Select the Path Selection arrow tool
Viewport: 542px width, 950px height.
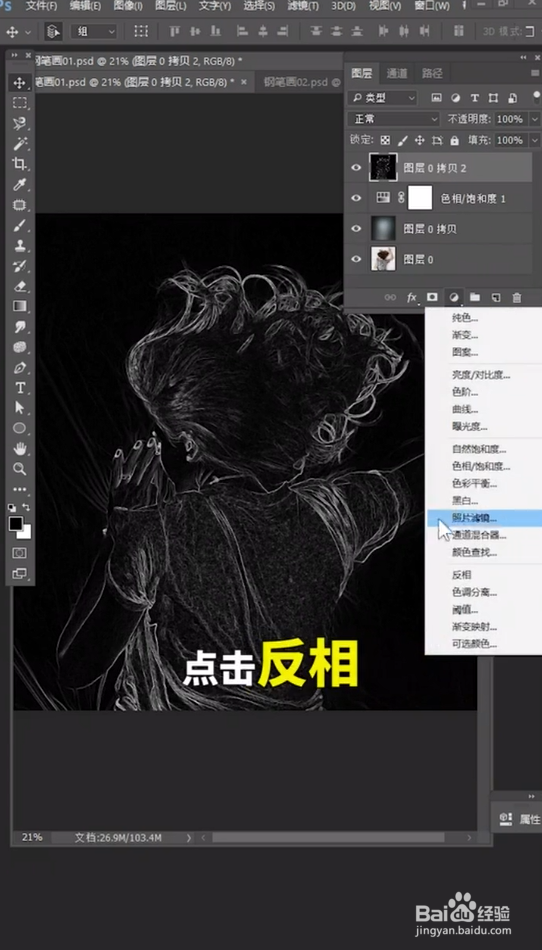coord(20,408)
